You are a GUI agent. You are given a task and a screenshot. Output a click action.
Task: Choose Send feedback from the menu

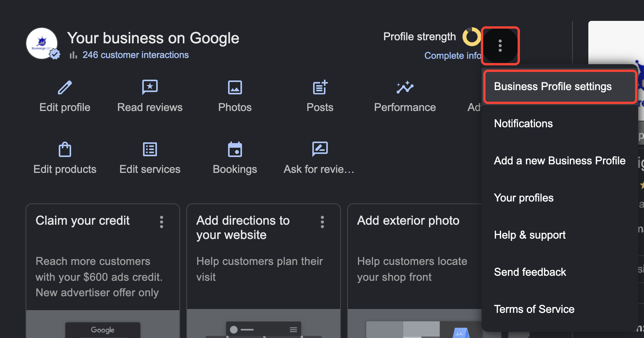560,272
